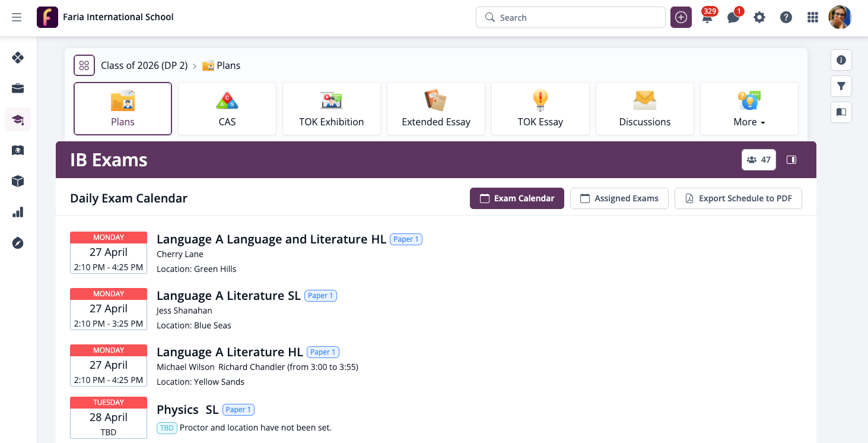868x443 pixels.
Task: Click the help question mark icon
Action: point(786,18)
